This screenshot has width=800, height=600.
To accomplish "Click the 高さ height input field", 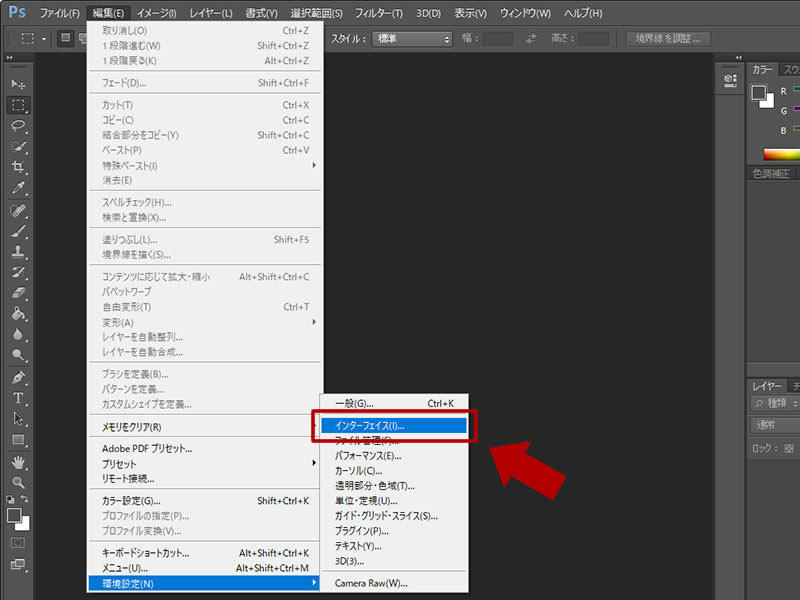I will pos(594,39).
